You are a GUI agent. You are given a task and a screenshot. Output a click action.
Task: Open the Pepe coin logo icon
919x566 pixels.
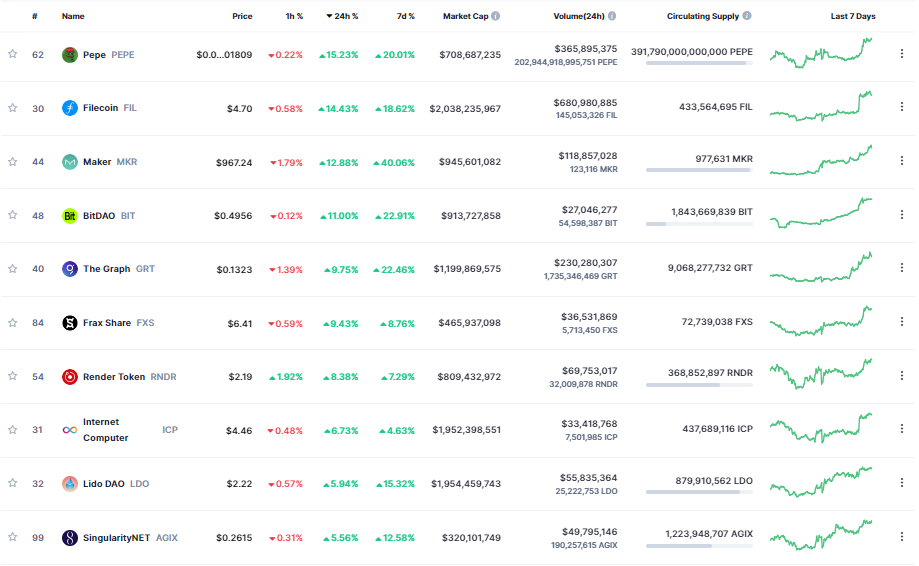[70, 54]
